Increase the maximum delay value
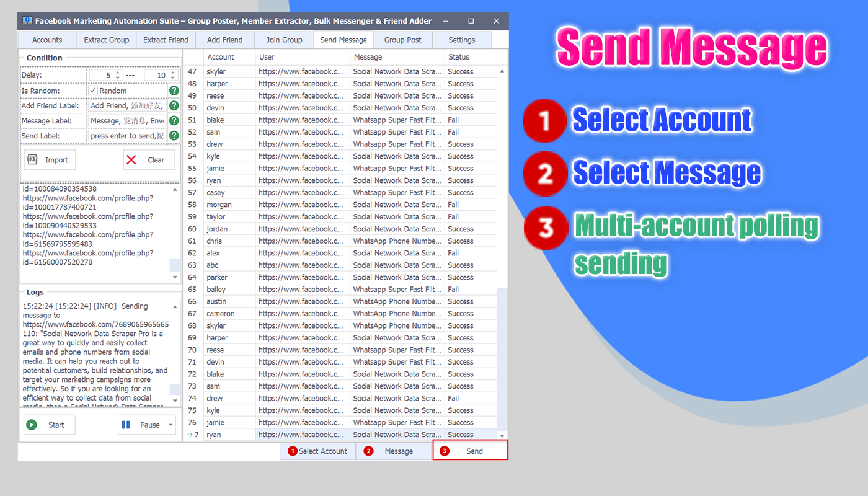The height and width of the screenshot is (496, 868). click(x=172, y=73)
